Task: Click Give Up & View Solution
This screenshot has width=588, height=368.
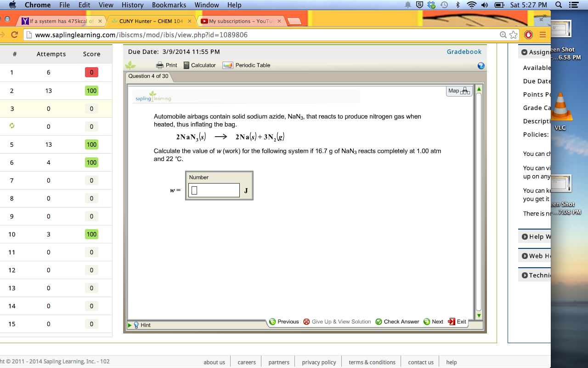Action: coord(337,322)
